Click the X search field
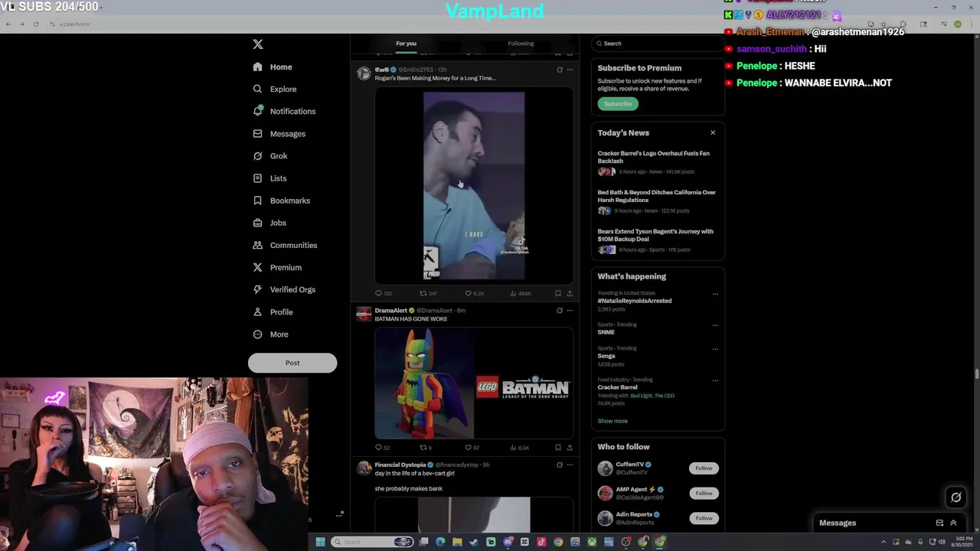This screenshot has width=980, height=551. click(x=658, y=44)
